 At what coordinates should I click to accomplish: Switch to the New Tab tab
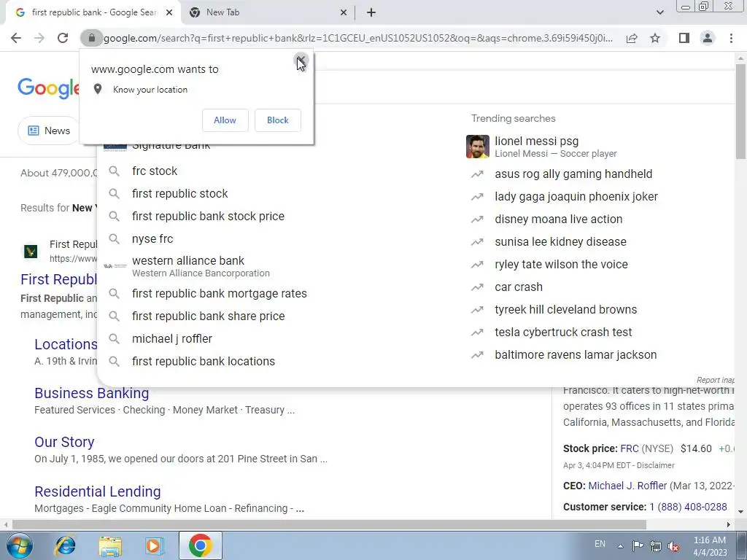click(267, 13)
